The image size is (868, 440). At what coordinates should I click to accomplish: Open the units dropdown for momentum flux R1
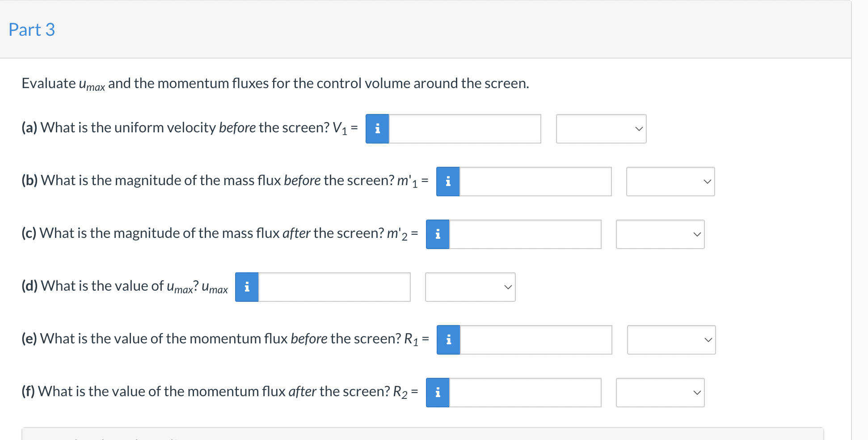671,340
